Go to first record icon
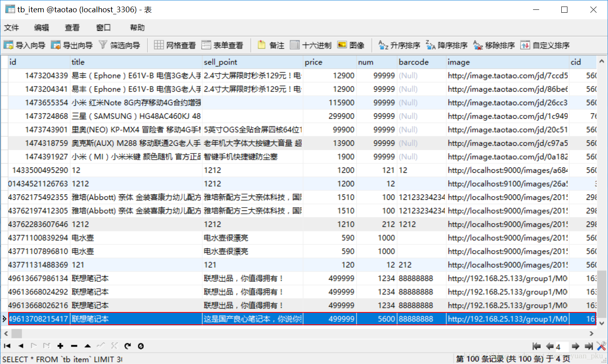This screenshot has height=364, width=608. [x=7, y=346]
